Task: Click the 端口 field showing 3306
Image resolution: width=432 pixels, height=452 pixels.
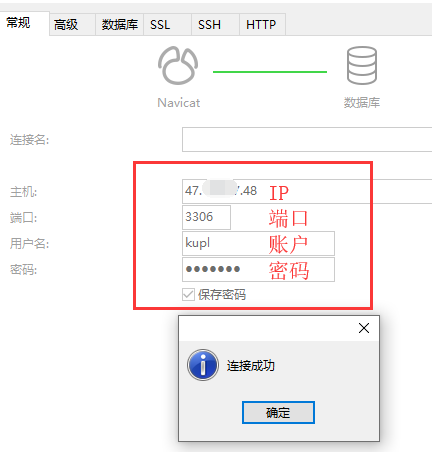Action: 206,217
